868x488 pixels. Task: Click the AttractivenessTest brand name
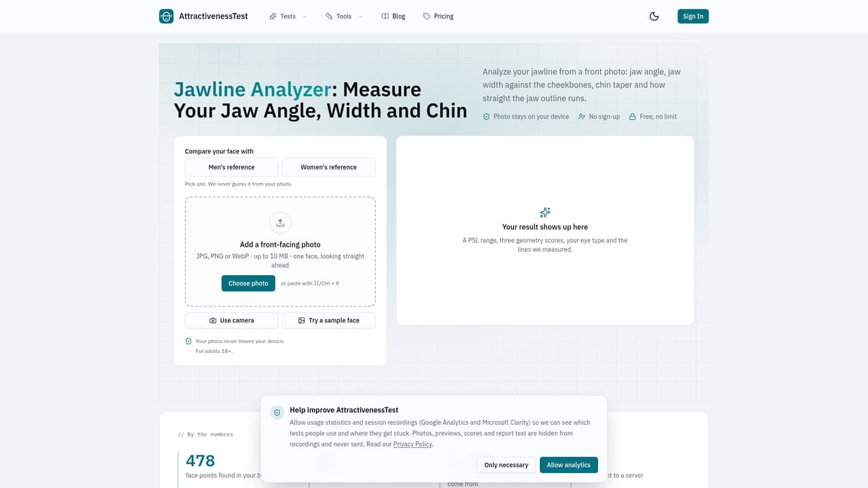point(214,16)
